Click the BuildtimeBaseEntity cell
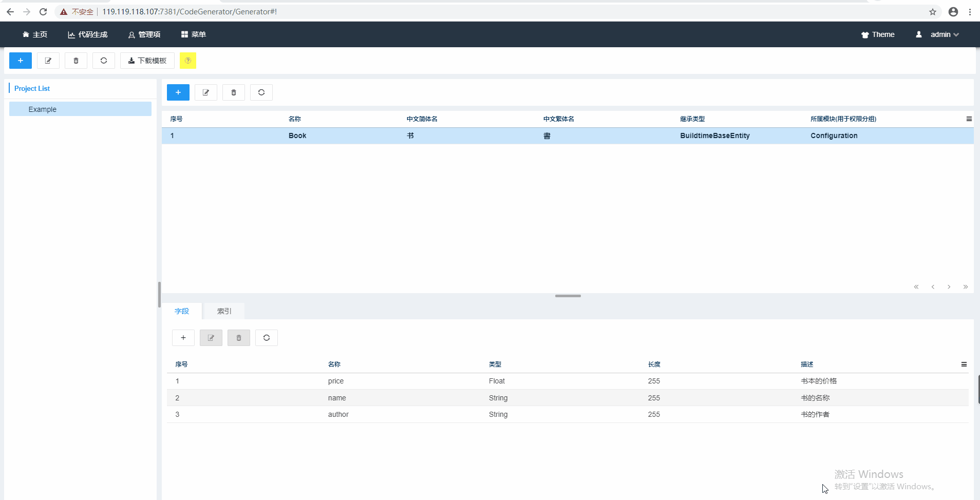This screenshot has height=500, width=980. point(715,136)
